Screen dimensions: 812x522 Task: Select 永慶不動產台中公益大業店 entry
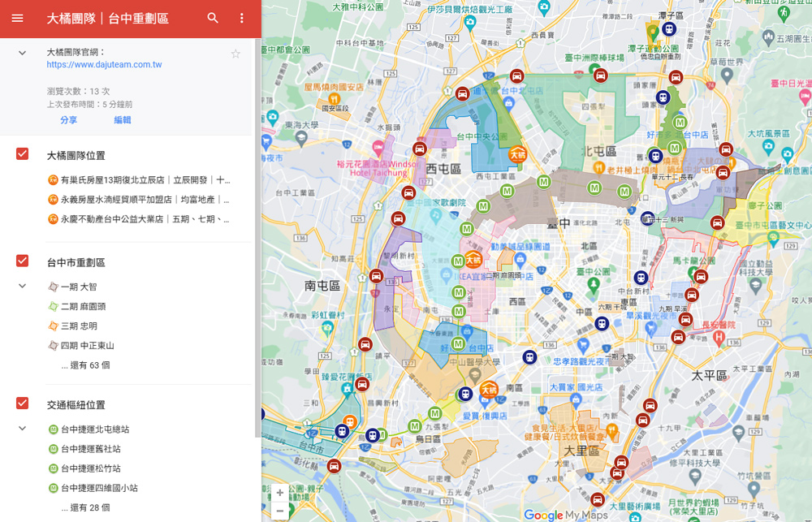tap(139, 219)
